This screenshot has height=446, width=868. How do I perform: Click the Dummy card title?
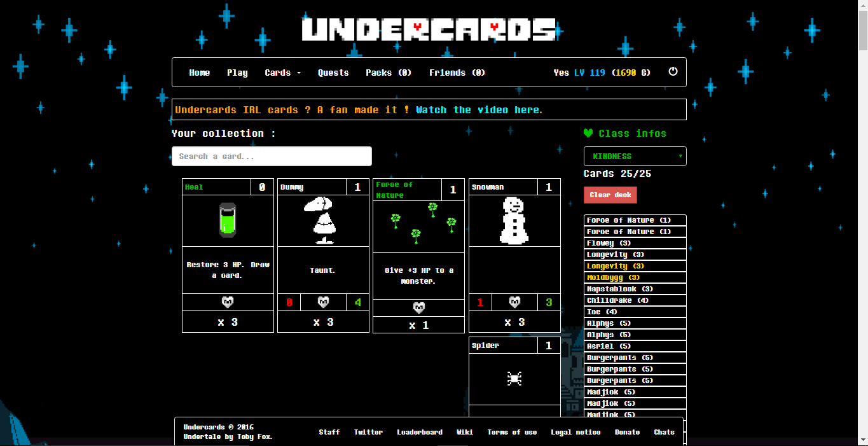292,187
